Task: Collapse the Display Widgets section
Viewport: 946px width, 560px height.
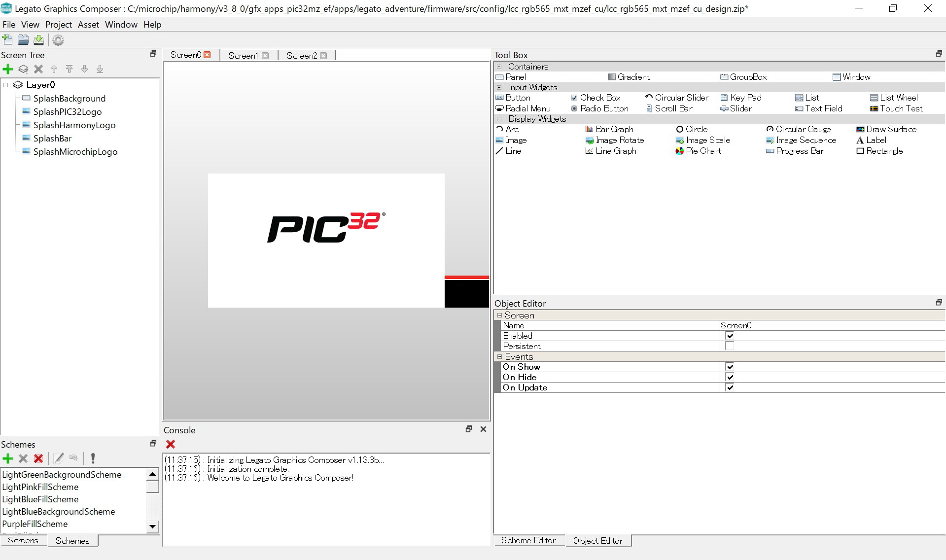Action: click(x=499, y=119)
